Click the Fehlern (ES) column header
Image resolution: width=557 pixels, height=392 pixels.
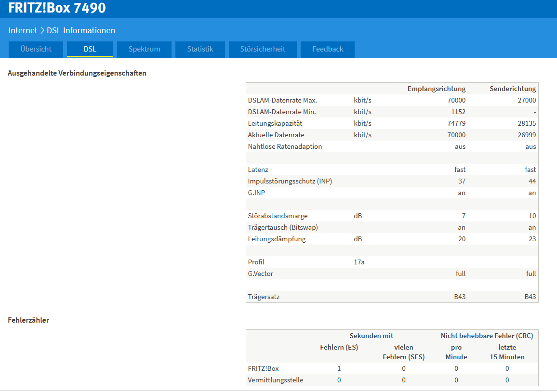(339, 347)
